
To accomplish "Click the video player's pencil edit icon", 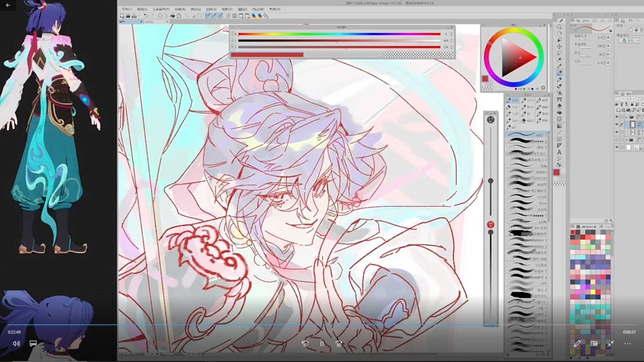I will (577, 344).
